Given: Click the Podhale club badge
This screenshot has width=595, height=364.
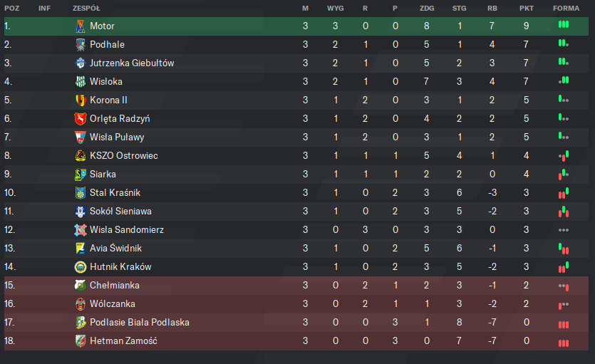Looking at the screenshot, I should tap(81, 45).
